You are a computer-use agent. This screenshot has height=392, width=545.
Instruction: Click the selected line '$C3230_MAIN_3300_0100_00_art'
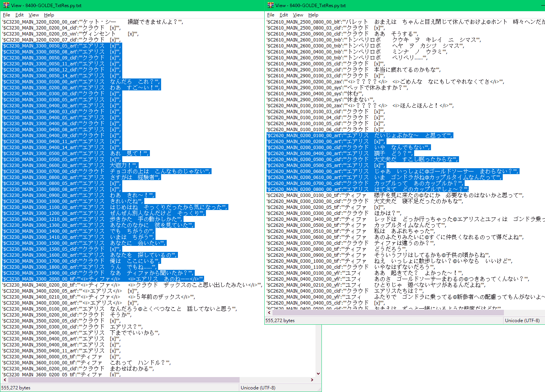81,82
